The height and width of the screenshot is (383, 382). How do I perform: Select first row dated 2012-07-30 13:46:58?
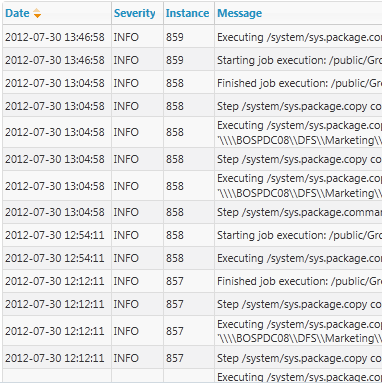(x=192, y=37)
